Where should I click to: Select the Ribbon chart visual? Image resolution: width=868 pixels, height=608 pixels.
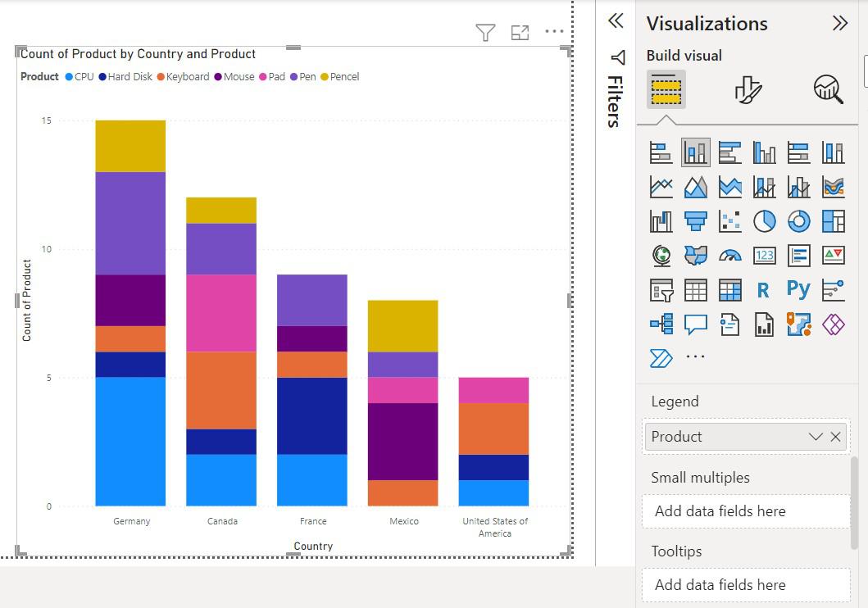[833, 187]
